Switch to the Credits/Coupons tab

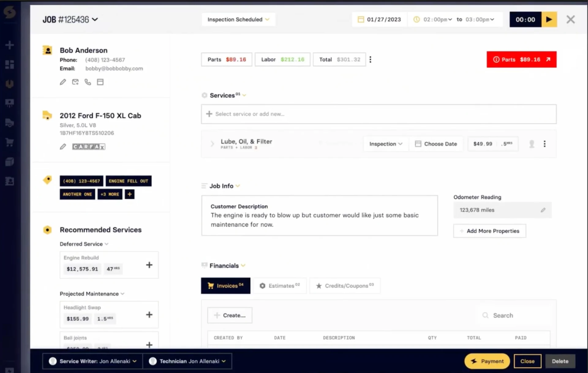(x=345, y=286)
